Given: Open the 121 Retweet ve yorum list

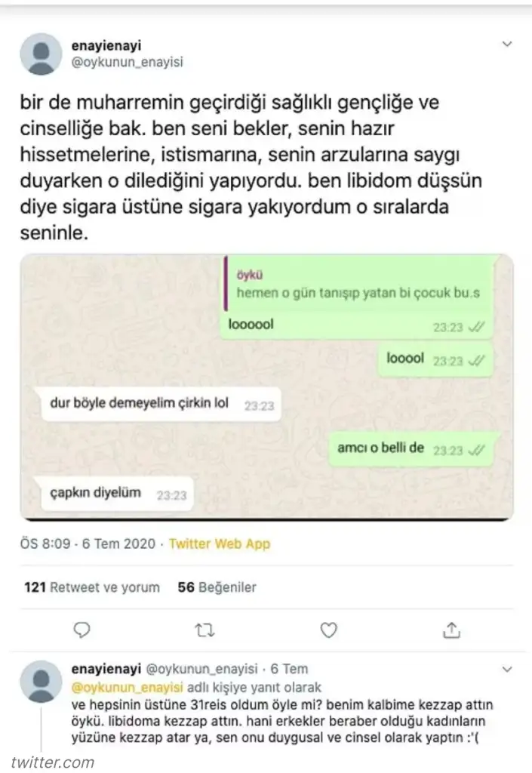Looking at the screenshot, I should 92,587.
